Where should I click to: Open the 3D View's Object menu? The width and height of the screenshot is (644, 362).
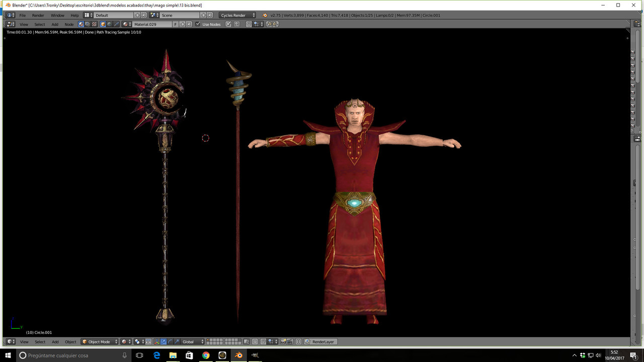[70, 341]
